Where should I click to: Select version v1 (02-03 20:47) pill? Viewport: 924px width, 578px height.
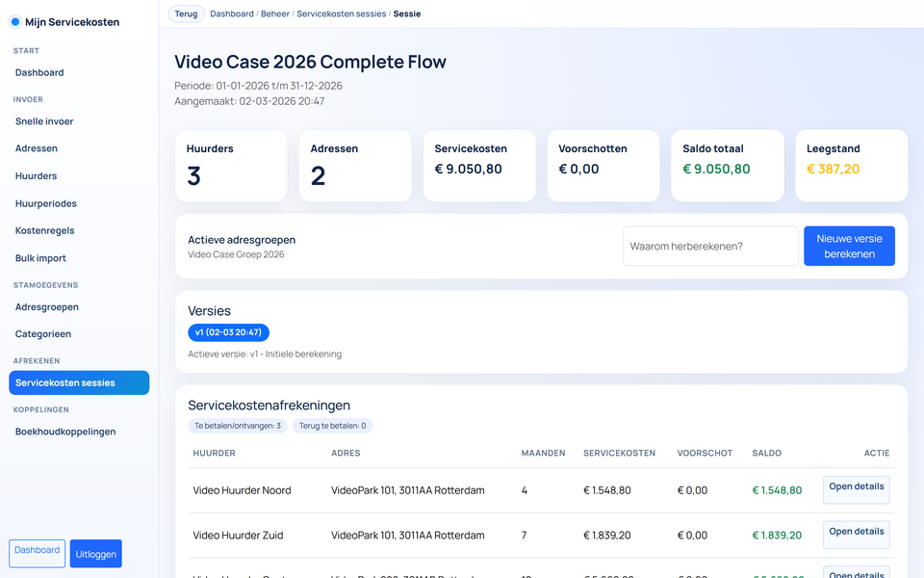(228, 332)
